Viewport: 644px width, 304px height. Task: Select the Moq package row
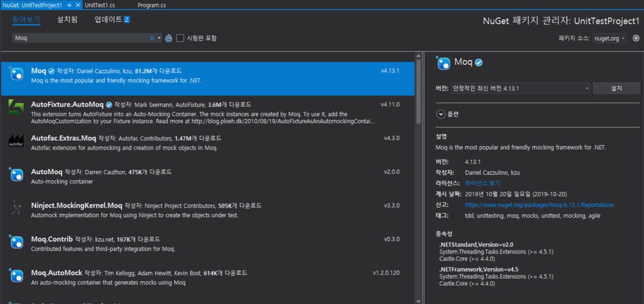click(208, 79)
